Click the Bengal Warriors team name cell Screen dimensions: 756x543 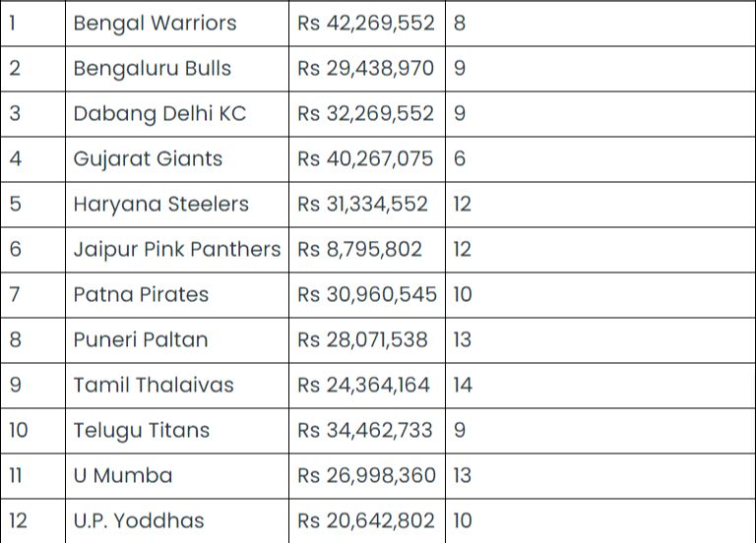(155, 23)
